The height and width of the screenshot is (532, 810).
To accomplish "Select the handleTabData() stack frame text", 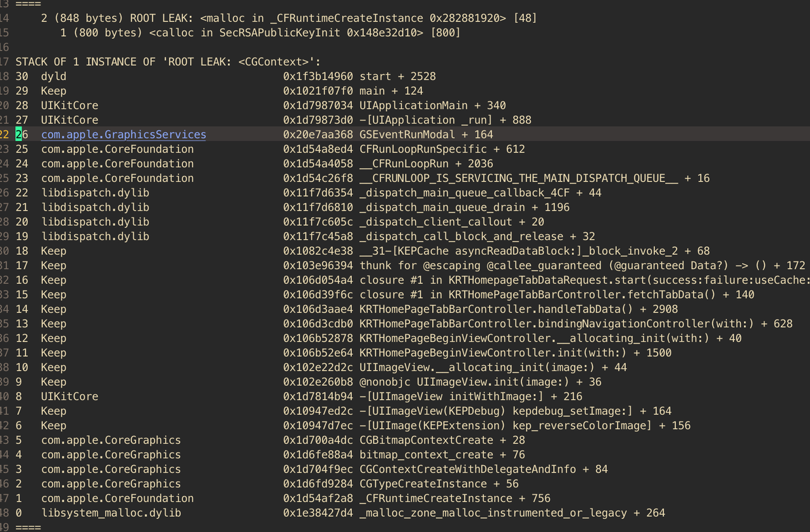I will click(x=496, y=309).
